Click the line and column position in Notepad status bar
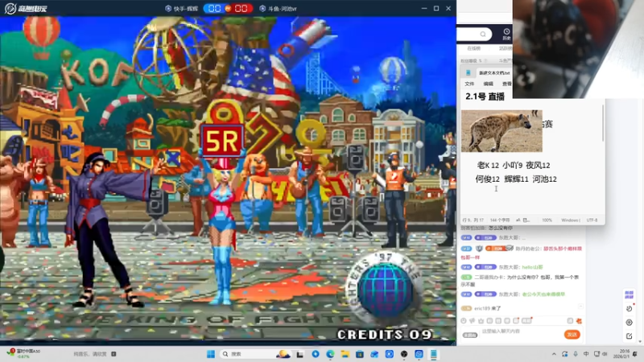 [473, 220]
